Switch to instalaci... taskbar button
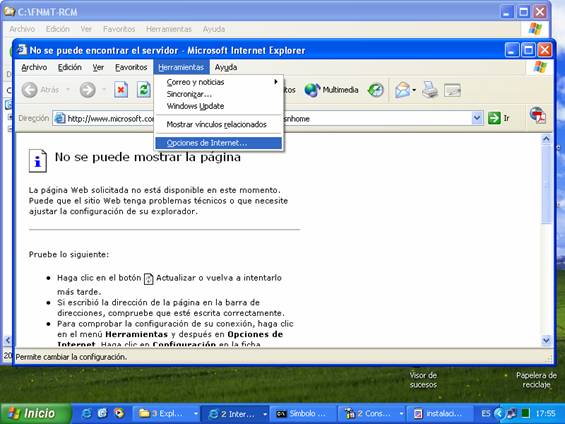The image size is (565, 424). click(x=440, y=414)
